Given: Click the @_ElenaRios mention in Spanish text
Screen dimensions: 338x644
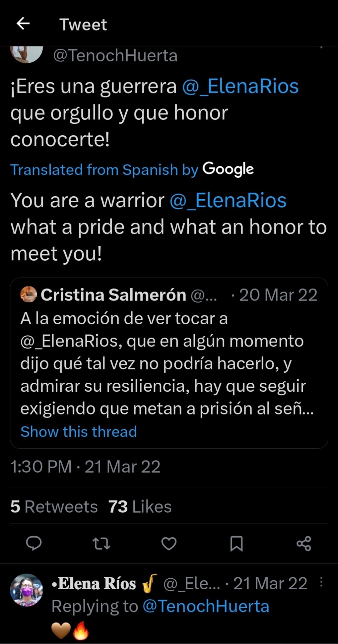Looking at the screenshot, I should click(240, 87).
